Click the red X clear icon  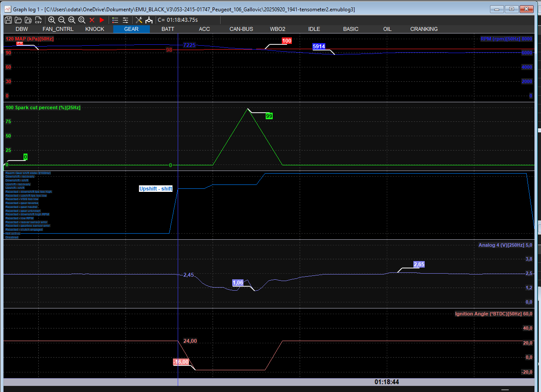coord(92,20)
